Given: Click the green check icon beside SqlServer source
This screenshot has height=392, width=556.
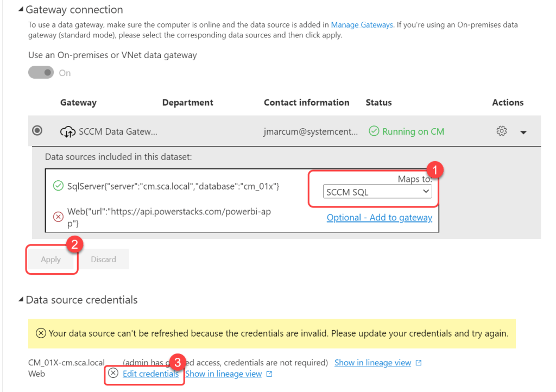Looking at the screenshot, I should pyautogui.click(x=58, y=186).
